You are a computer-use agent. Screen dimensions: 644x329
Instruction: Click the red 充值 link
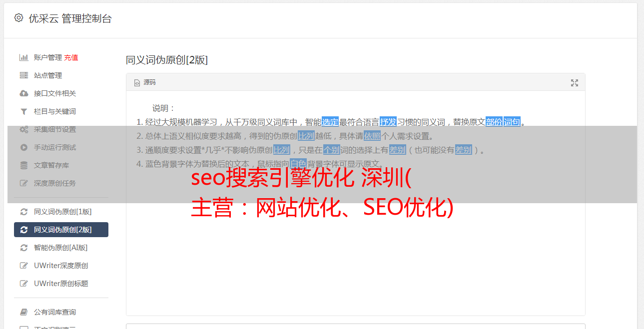[x=71, y=57]
